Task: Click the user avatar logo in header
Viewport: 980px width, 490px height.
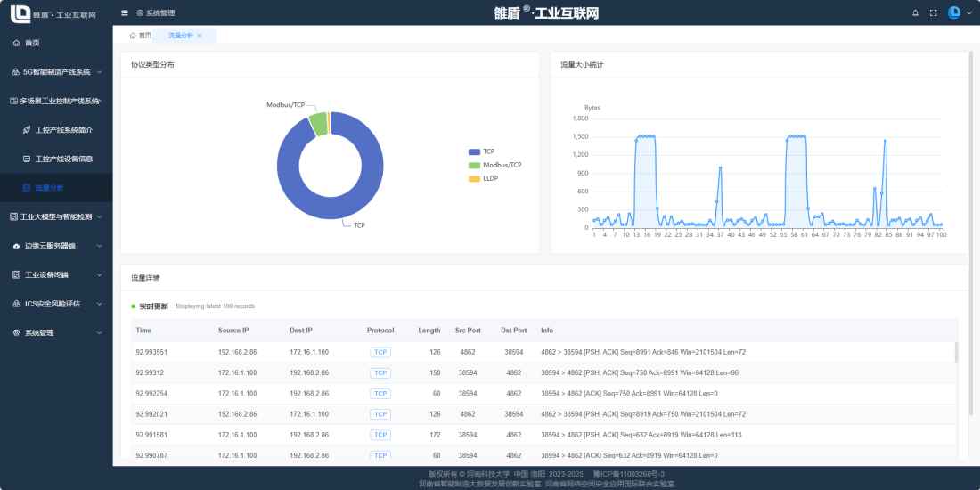Action: click(x=953, y=12)
